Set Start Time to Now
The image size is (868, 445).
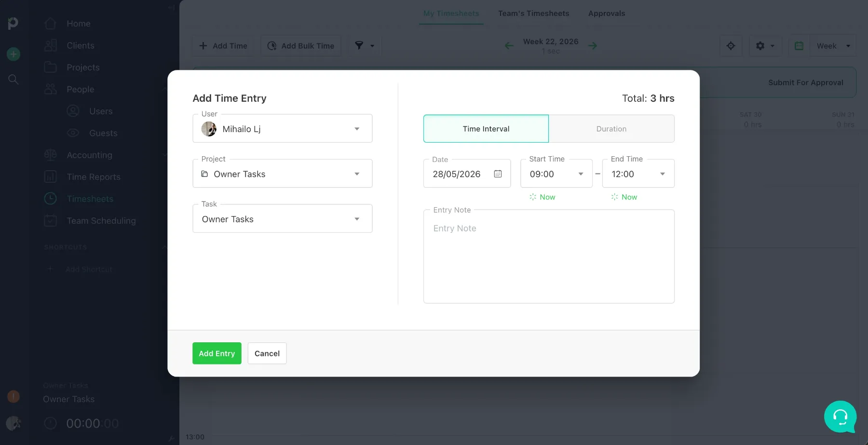[542, 197]
